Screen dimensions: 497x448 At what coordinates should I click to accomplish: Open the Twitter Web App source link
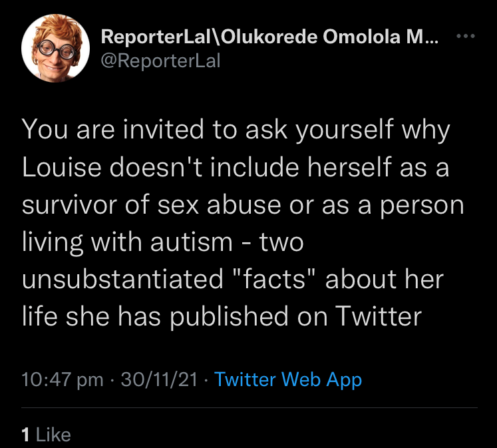click(288, 379)
